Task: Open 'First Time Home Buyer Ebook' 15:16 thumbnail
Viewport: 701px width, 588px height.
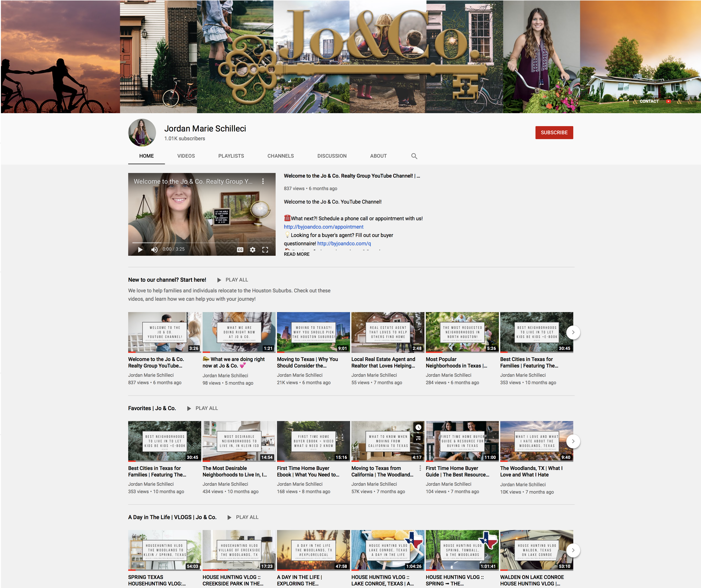Action: coord(313,441)
